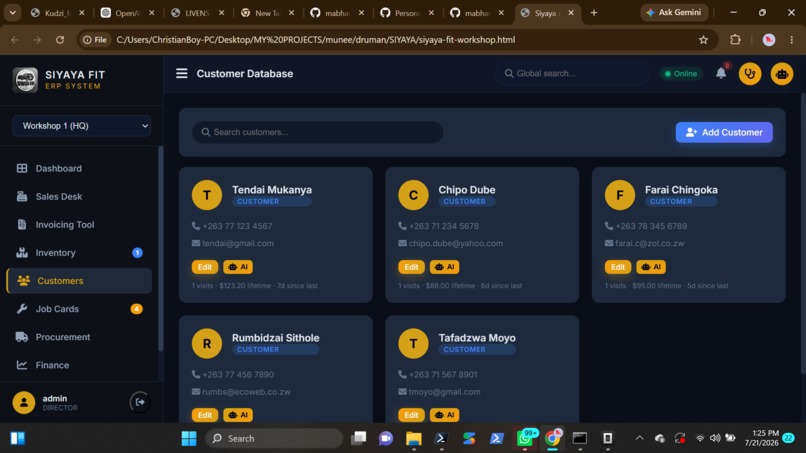
Task: Click the Siyaya Fit logo
Action: point(25,80)
